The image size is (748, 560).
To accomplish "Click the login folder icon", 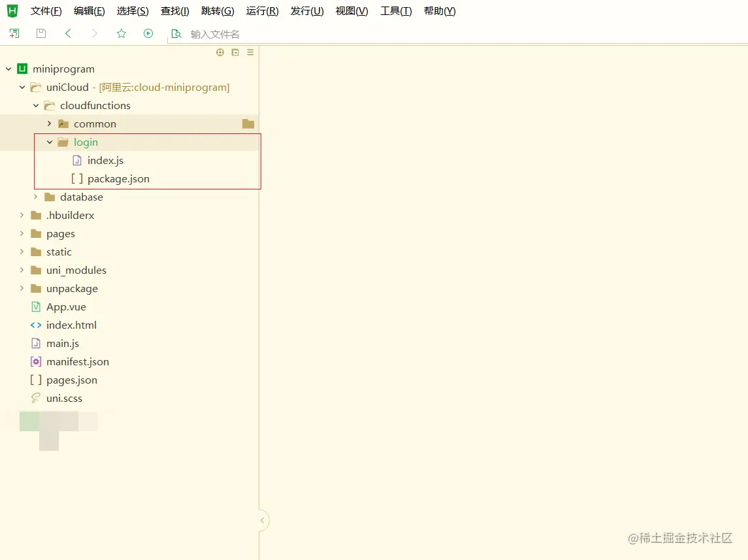I will 63,142.
